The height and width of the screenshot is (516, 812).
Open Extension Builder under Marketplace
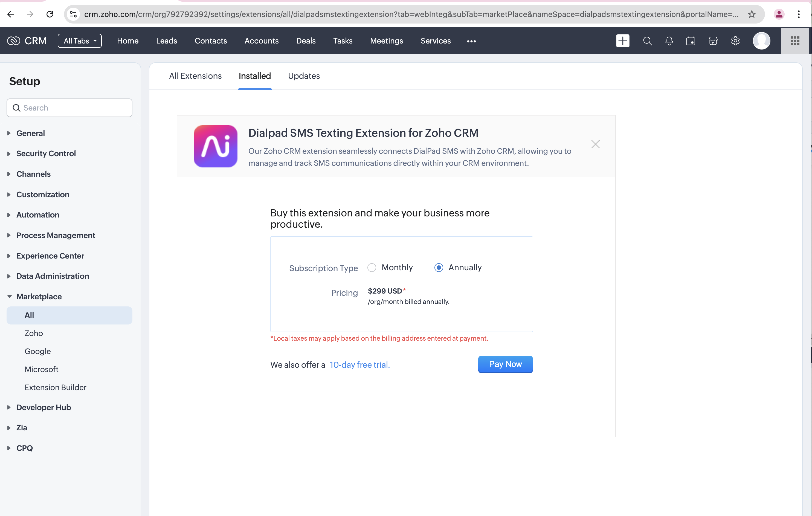[x=55, y=387]
